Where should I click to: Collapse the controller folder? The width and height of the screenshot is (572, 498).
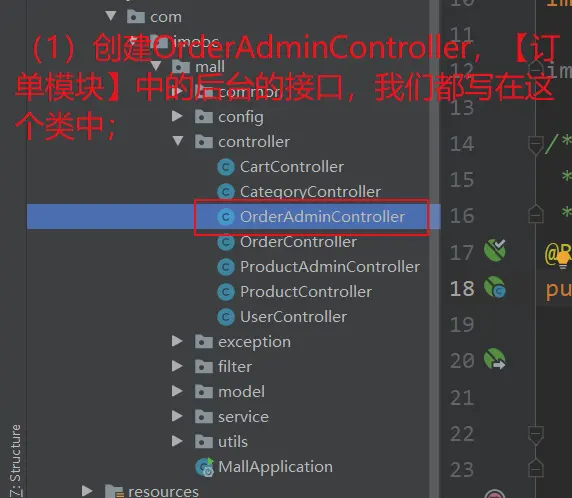click(x=178, y=141)
